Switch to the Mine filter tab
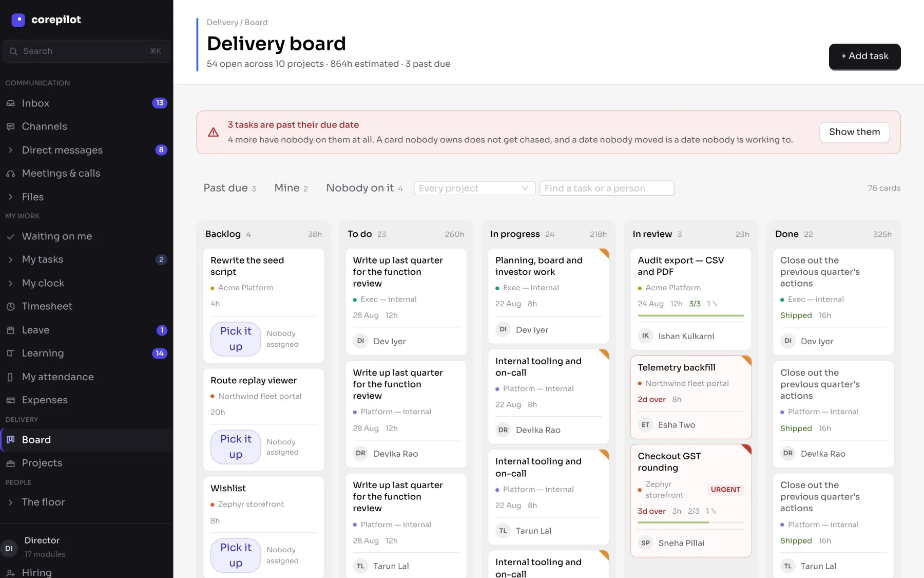 (x=291, y=188)
